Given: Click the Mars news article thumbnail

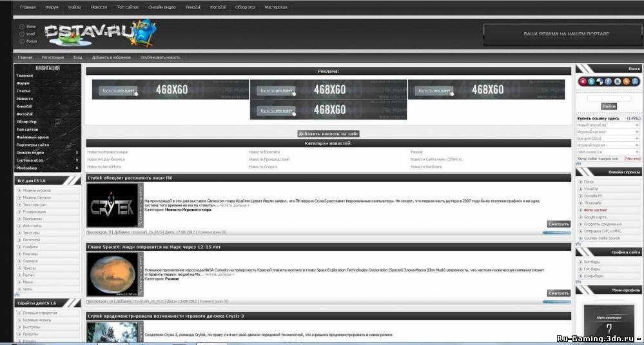Looking at the screenshot, I should 115,274.
